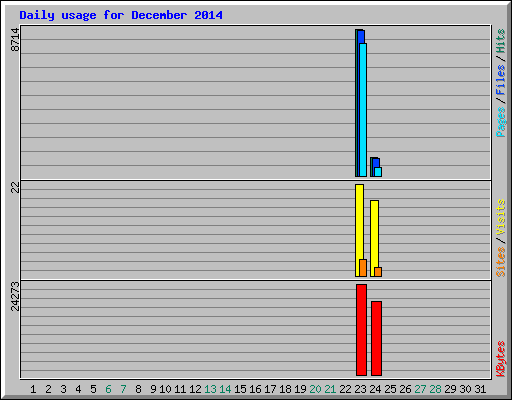Click day 1 on the x-axis

pyautogui.click(x=33, y=389)
